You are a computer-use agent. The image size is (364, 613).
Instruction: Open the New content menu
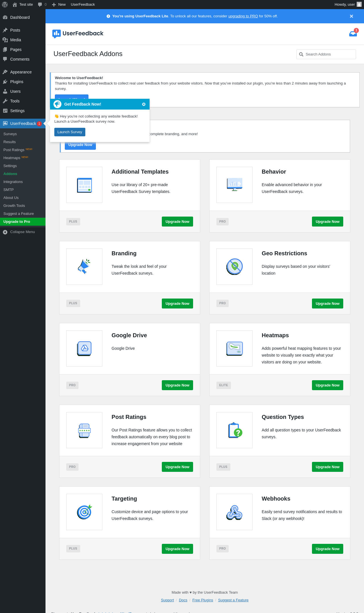coord(59,5)
